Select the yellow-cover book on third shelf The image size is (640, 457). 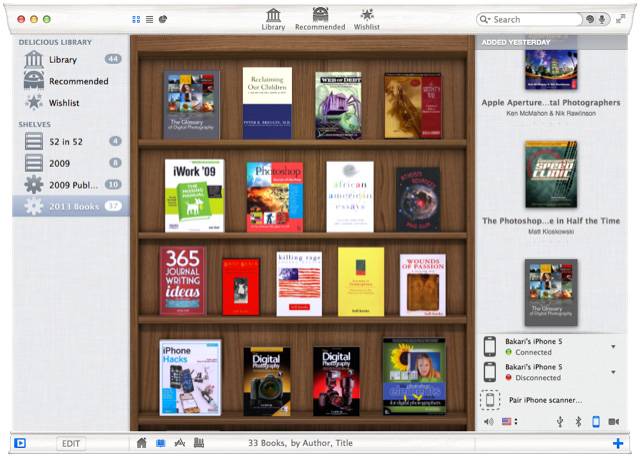point(361,282)
